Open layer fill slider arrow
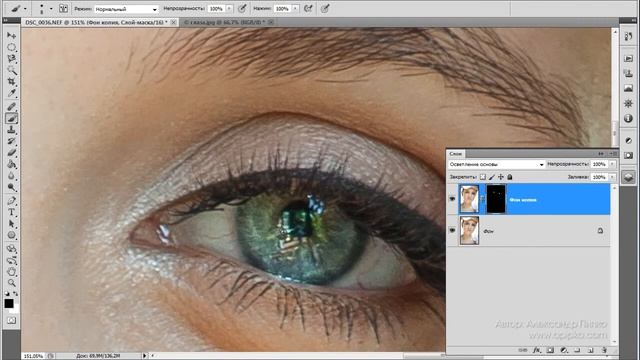640x360 pixels. click(x=612, y=177)
